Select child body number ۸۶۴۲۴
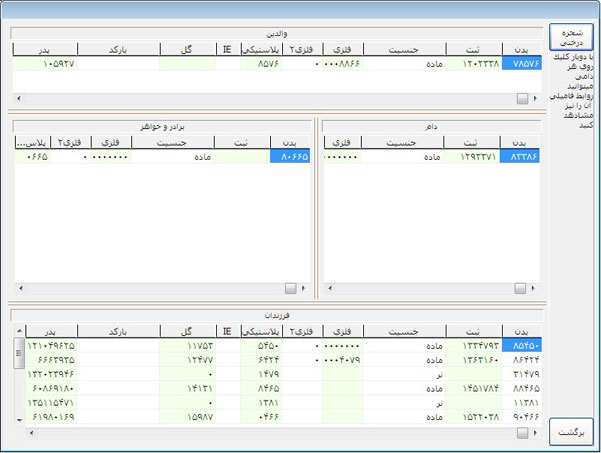The width and height of the screenshot is (601, 453). 522,360
